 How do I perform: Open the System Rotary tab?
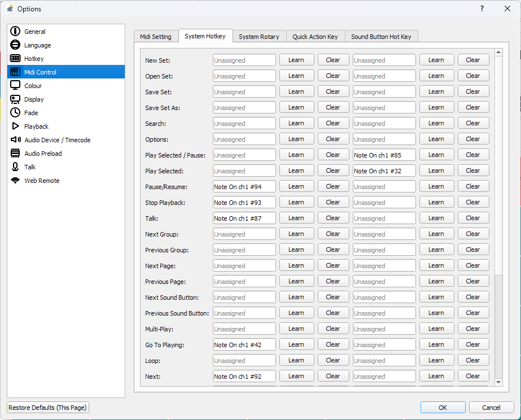259,36
